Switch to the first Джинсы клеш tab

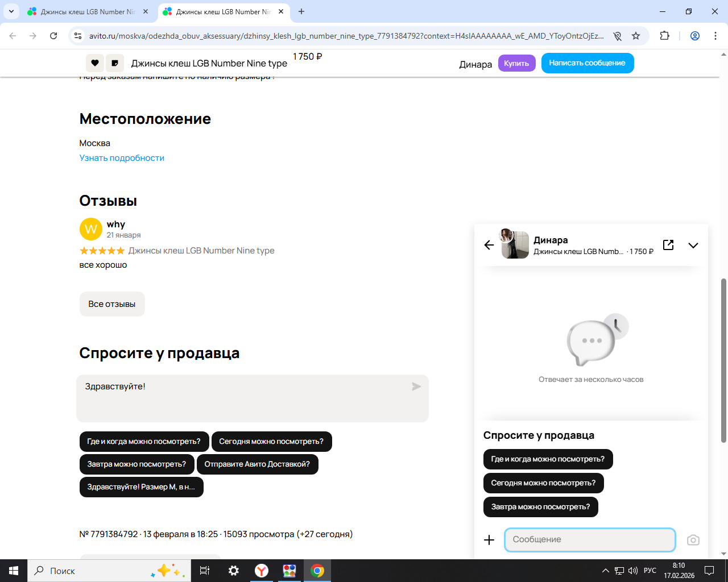[88, 11]
